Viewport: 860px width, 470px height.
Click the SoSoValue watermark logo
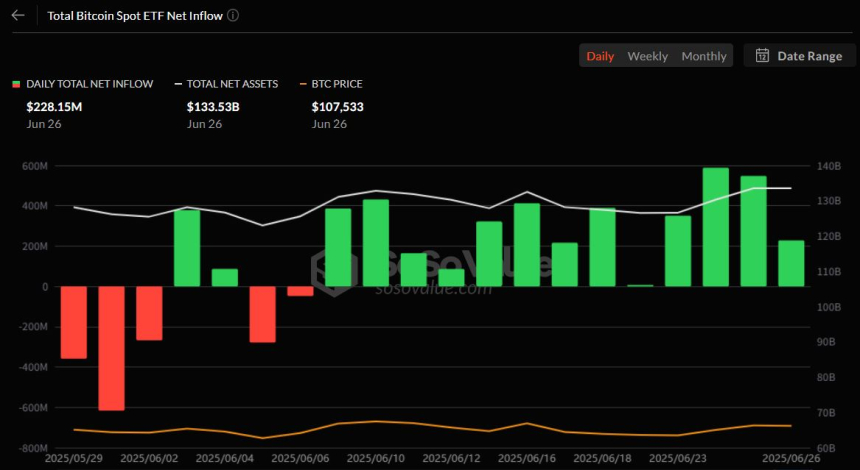tap(430, 268)
